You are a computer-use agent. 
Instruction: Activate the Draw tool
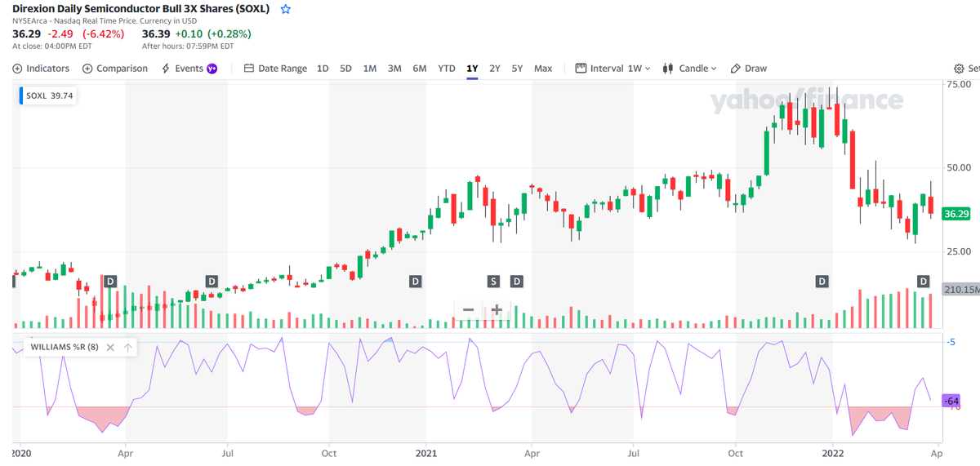[749, 69]
